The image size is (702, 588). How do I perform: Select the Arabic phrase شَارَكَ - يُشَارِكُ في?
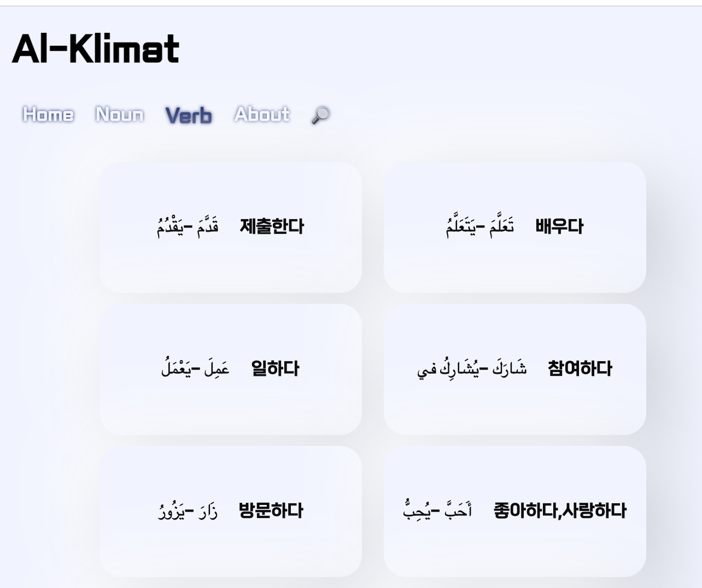click(472, 369)
